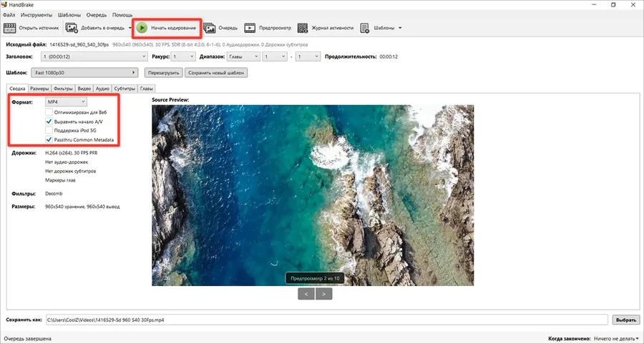Image resolution: width=644 pixels, height=344 pixels.
Task: Open the Add to Queue dropdown arrow
Action: click(x=130, y=28)
